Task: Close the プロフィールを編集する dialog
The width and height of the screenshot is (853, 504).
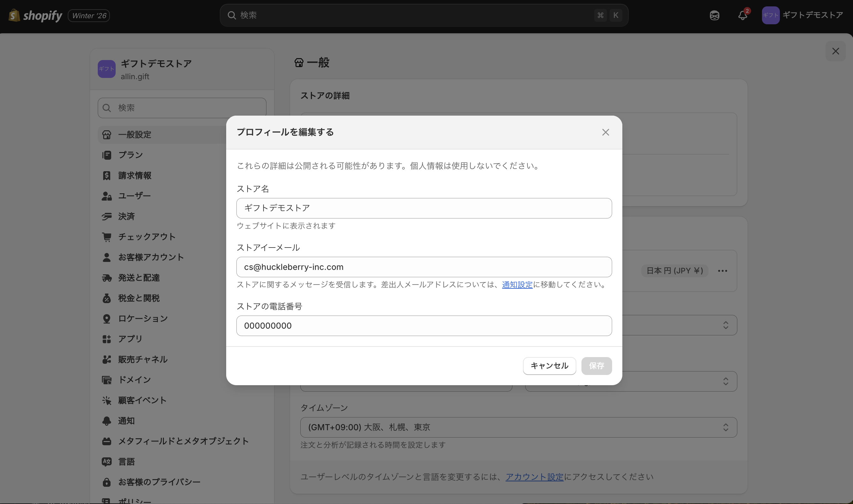Action: [x=605, y=133]
